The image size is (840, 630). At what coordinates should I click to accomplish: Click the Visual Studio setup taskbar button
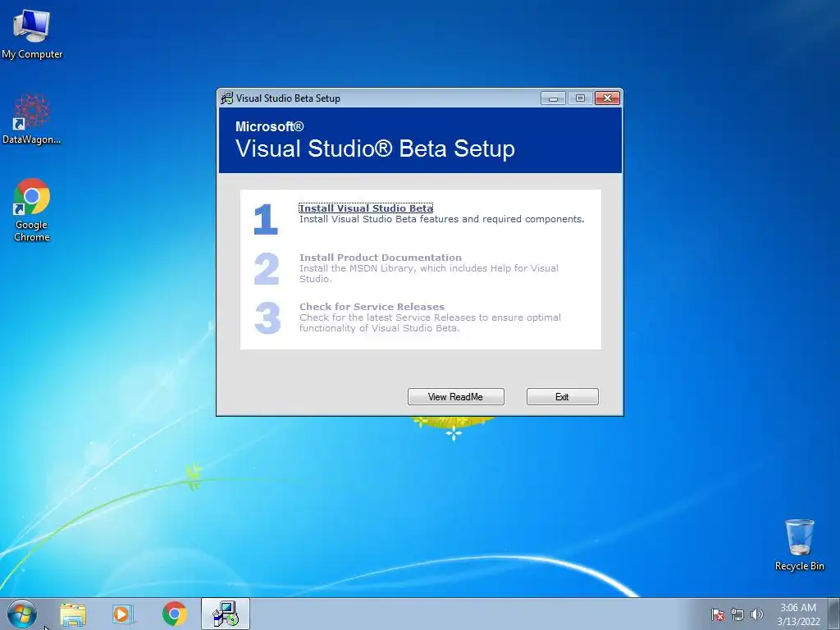coord(226,614)
